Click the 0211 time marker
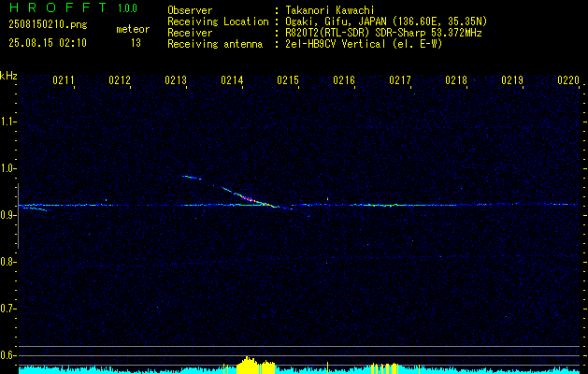Viewport: 588px width, 374px height. point(63,80)
